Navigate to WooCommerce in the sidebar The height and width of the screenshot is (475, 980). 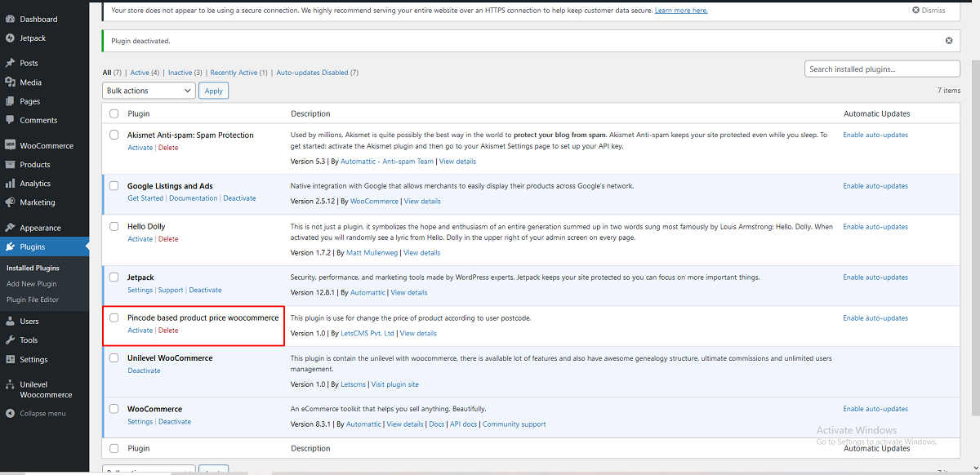pos(47,144)
